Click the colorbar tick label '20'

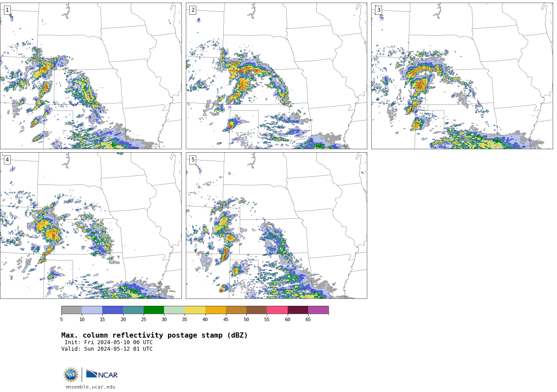pos(123,319)
